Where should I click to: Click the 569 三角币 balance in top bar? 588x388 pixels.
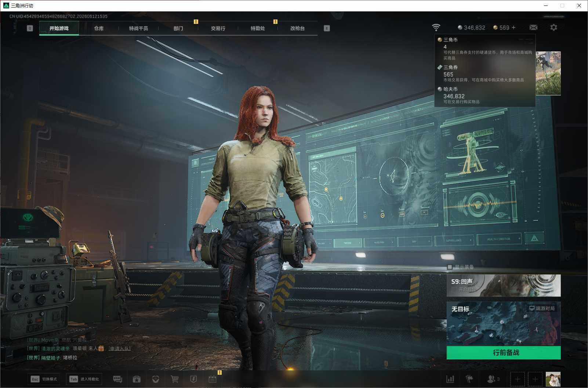pos(501,28)
